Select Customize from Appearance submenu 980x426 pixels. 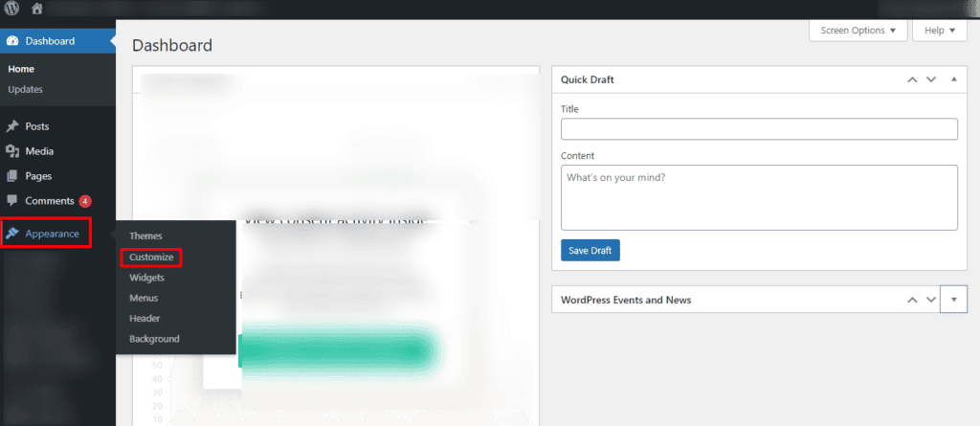point(151,258)
